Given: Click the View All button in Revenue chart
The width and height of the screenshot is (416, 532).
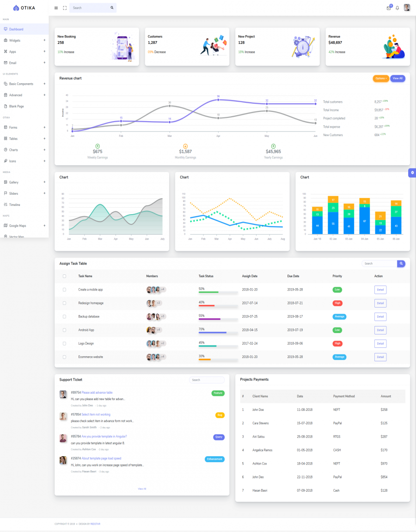Looking at the screenshot, I should (398, 79).
